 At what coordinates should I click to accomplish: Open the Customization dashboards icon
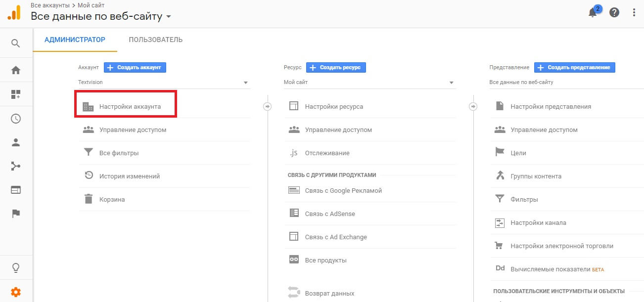16,94
